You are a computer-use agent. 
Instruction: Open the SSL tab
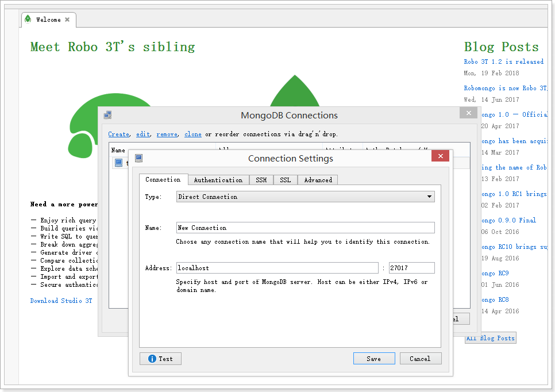286,180
